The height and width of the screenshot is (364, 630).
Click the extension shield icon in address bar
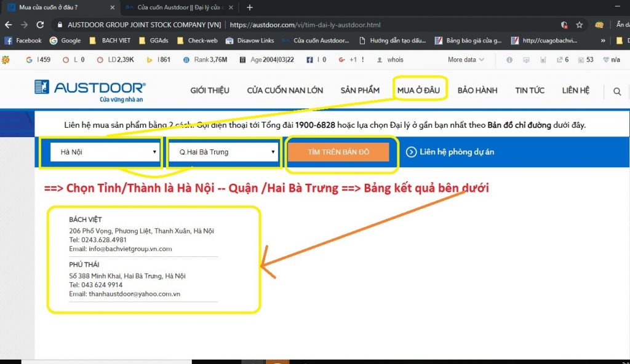click(564, 25)
